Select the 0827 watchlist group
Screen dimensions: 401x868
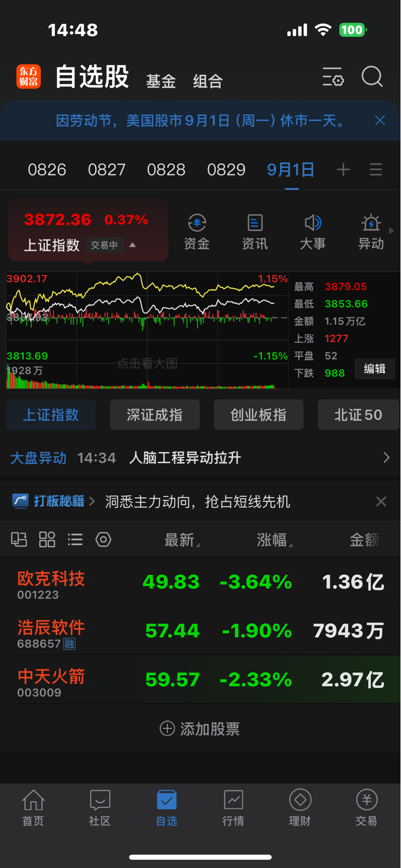[x=106, y=169]
